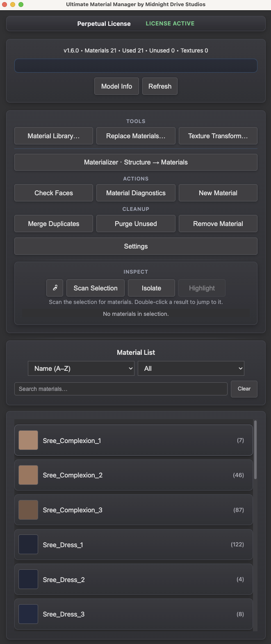Click Purge Unused to clean up materials
Image resolution: width=271 pixels, height=644 pixels.
pyautogui.click(x=136, y=224)
